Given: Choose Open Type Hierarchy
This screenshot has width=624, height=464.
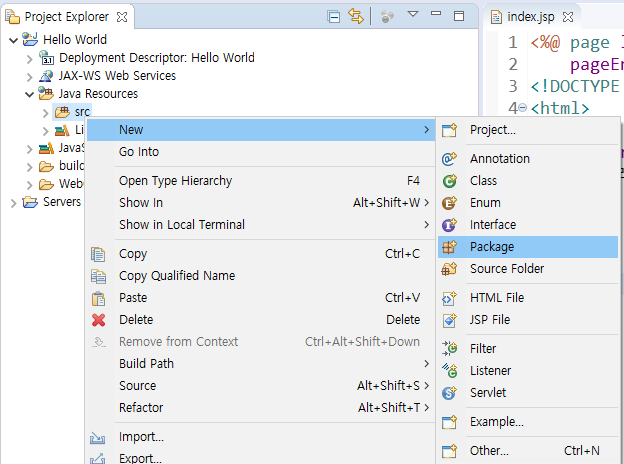Looking at the screenshot, I should pyautogui.click(x=261, y=181).
